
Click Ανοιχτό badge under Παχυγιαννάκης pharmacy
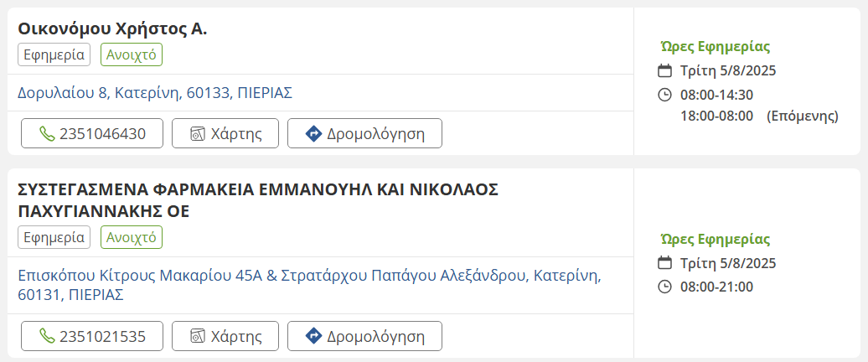click(x=132, y=237)
